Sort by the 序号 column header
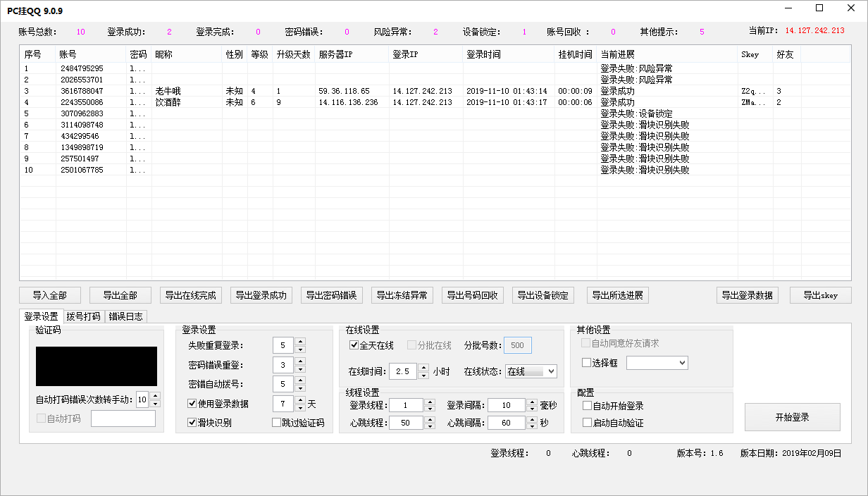868x496 pixels. coord(38,54)
